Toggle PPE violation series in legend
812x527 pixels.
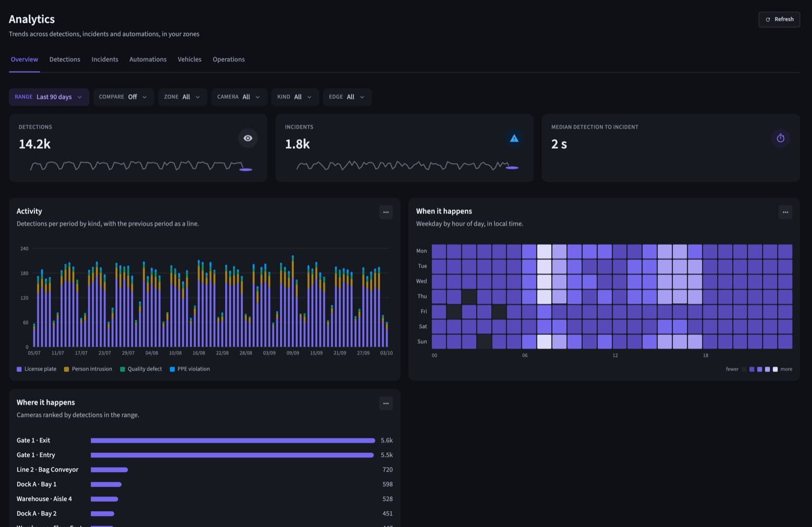click(189, 369)
